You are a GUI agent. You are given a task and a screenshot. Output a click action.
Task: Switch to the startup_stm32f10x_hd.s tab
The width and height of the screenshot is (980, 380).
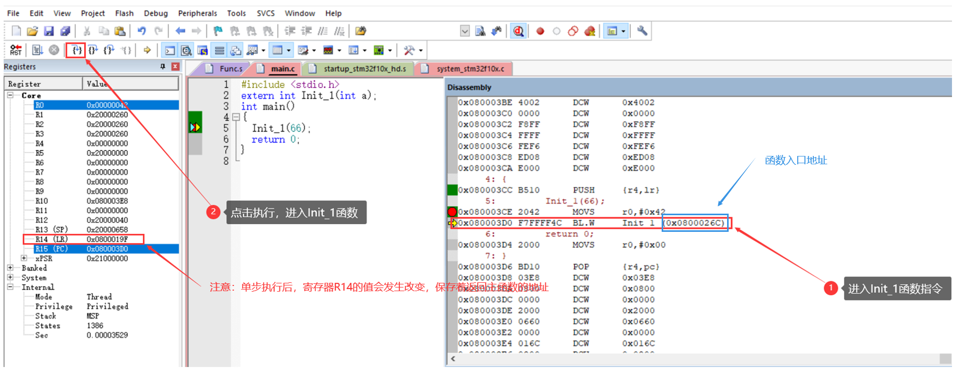pyautogui.click(x=357, y=69)
